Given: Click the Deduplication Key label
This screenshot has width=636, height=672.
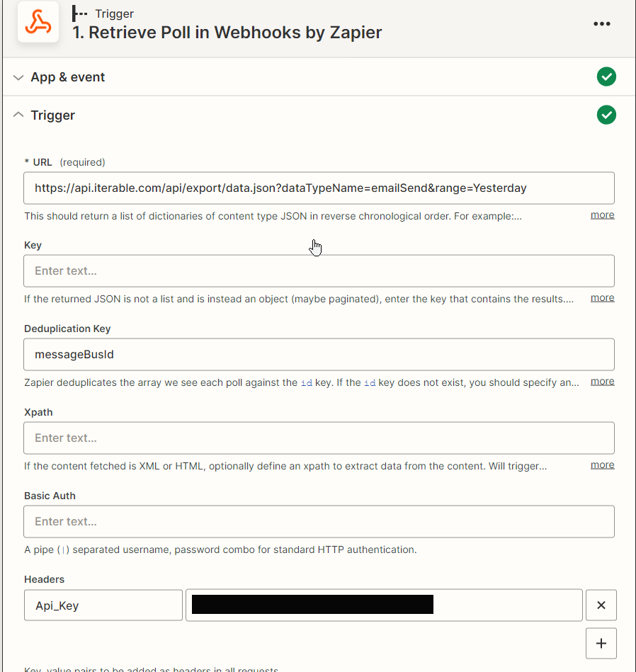Looking at the screenshot, I should (x=67, y=329).
